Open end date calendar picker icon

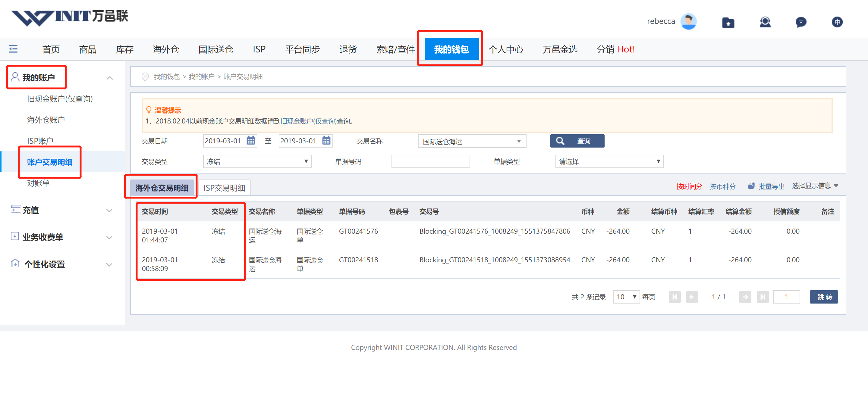[326, 140]
